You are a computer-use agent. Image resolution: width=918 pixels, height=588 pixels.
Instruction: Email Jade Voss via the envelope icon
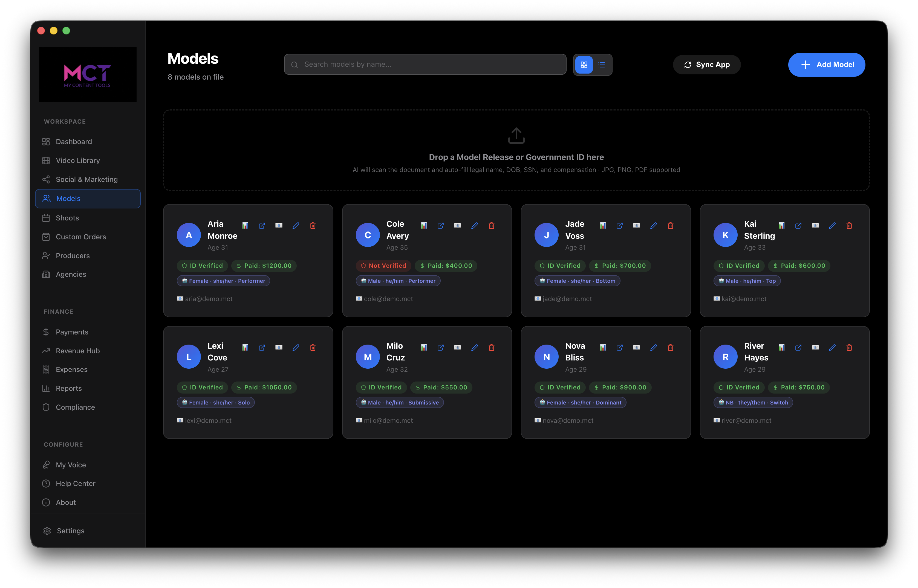636,226
